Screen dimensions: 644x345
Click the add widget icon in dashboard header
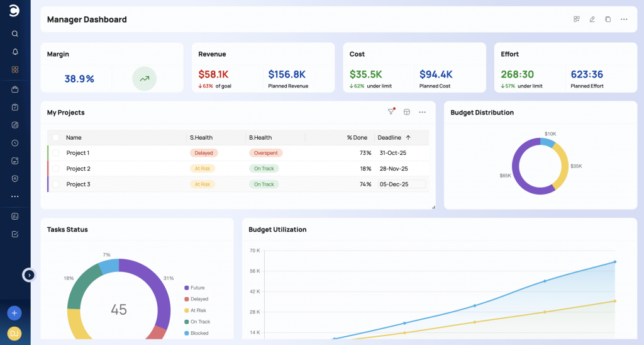[x=576, y=20]
